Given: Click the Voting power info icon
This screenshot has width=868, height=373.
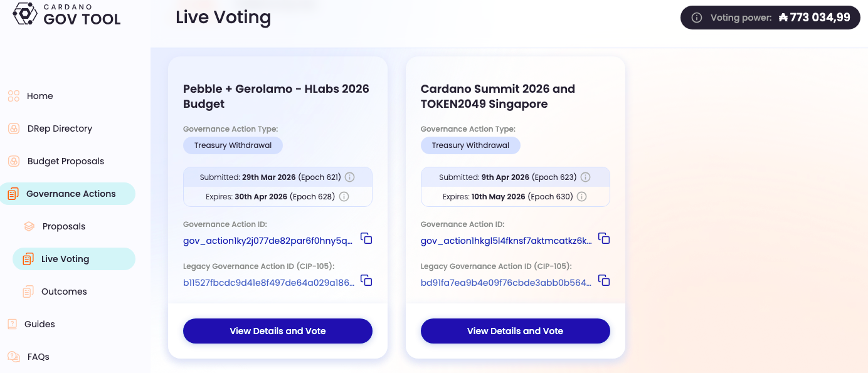Looking at the screenshot, I should [696, 18].
